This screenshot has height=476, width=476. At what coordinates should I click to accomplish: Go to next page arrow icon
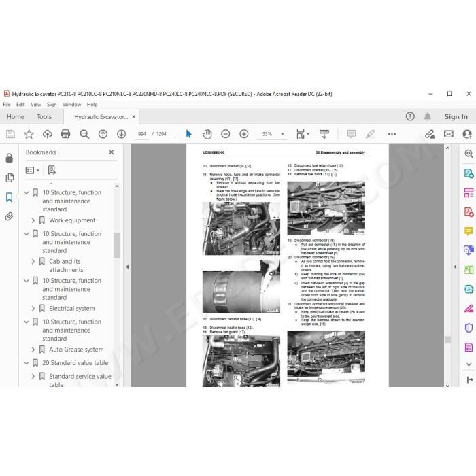[122, 134]
